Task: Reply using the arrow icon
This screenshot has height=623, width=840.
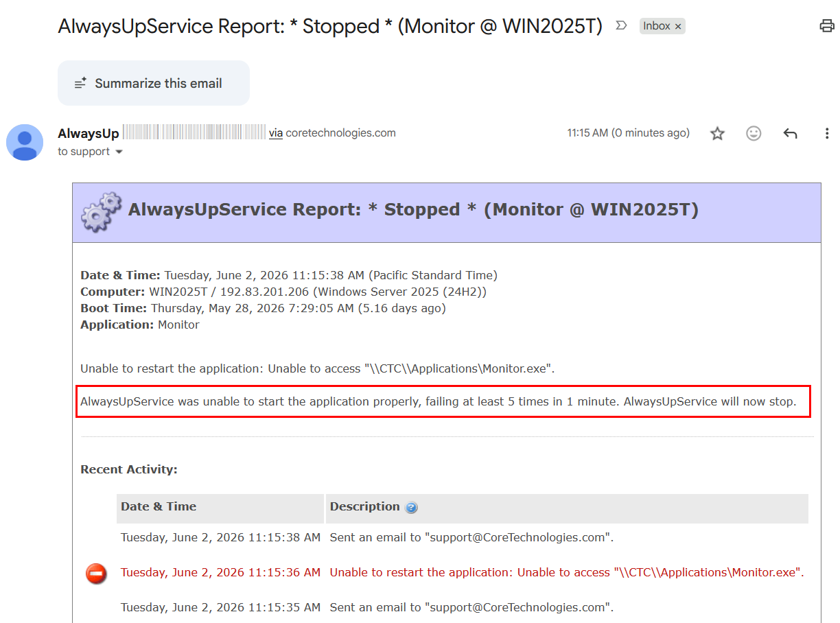Action: click(x=790, y=134)
